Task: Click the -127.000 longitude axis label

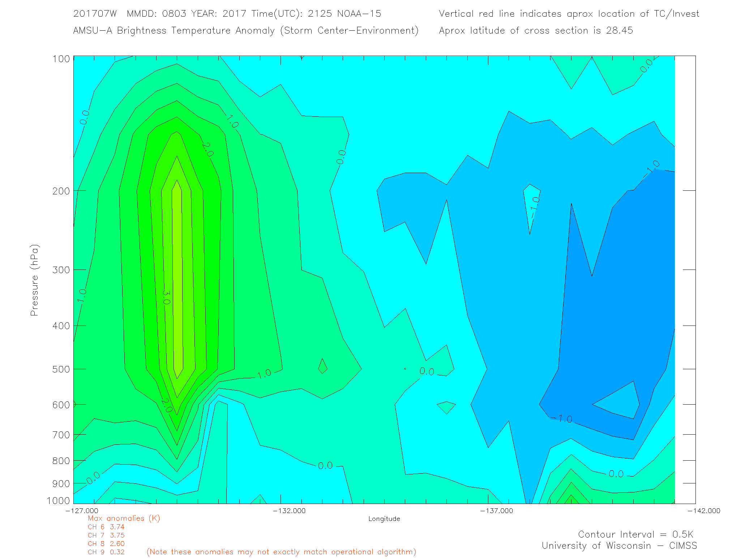Action: pos(82,511)
